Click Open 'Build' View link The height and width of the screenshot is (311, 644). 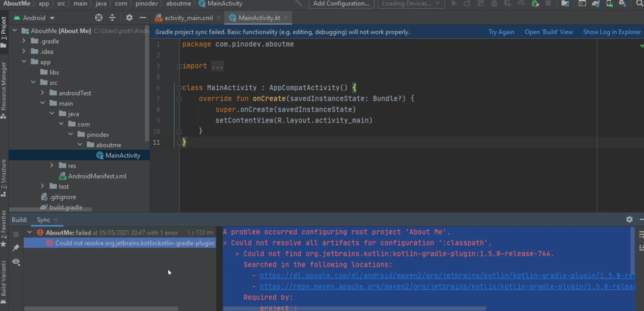pos(549,32)
